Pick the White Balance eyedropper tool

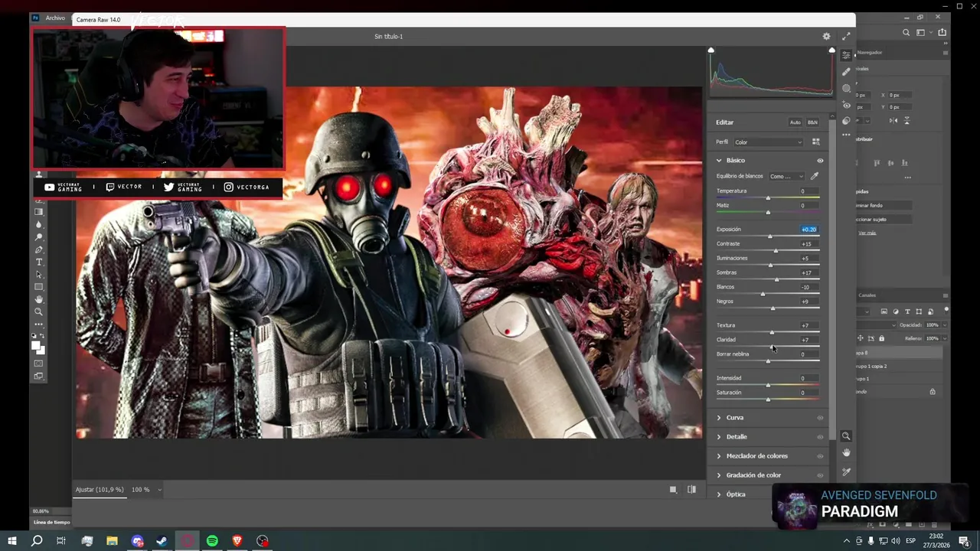coord(815,176)
